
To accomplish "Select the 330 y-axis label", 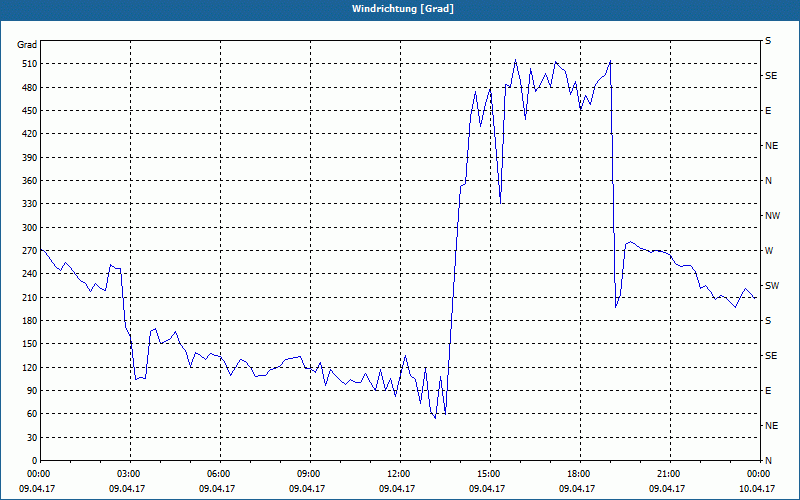I will (x=29, y=204).
